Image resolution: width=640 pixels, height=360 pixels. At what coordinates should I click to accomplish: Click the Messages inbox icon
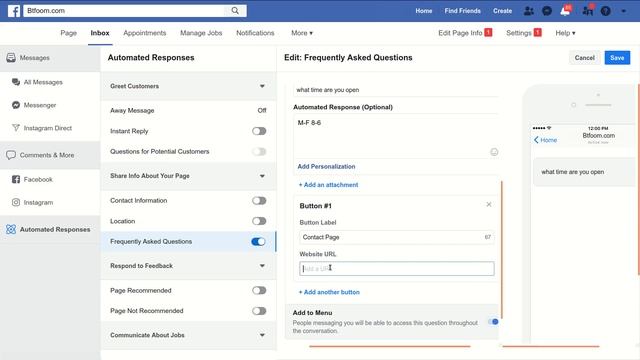click(x=11, y=58)
